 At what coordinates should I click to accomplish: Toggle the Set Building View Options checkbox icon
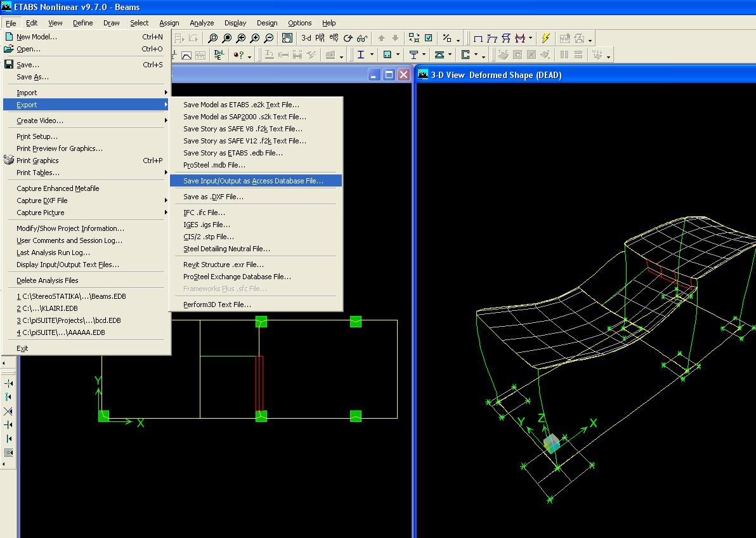429,38
